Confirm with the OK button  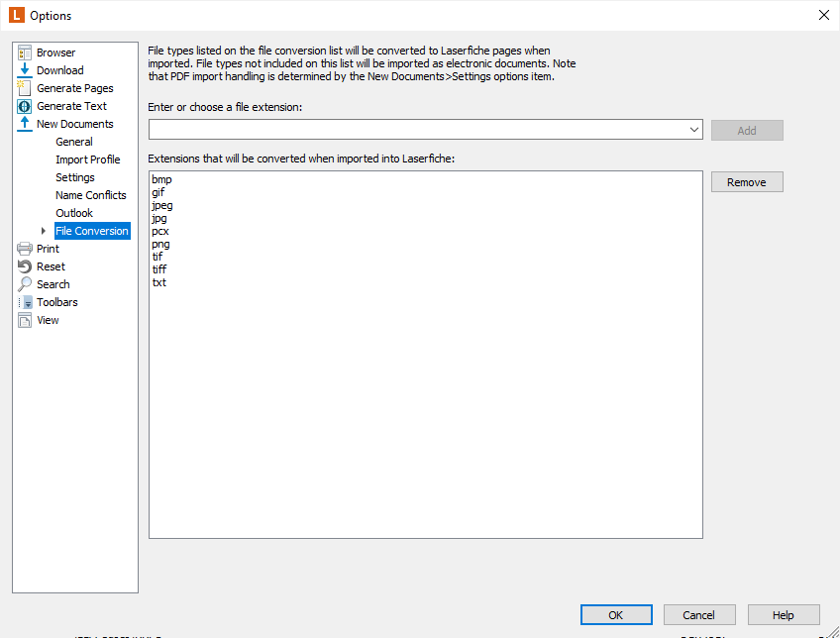pyautogui.click(x=616, y=615)
